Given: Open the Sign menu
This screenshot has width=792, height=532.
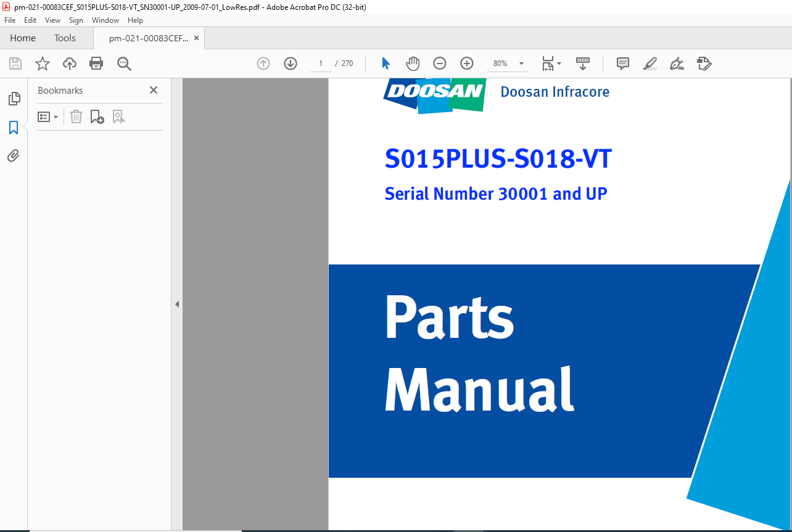Looking at the screenshot, I should coord(76,20).
